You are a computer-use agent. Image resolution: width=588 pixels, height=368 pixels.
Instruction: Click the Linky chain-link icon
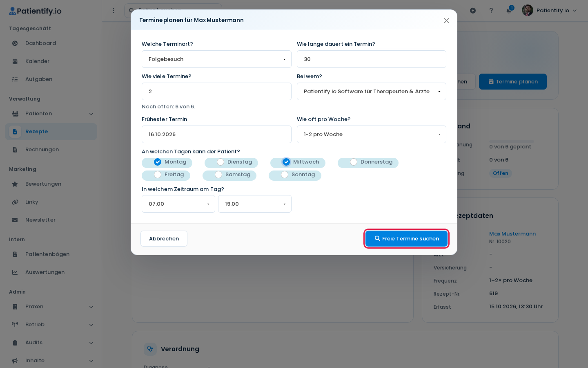click(x=15, y=202)
